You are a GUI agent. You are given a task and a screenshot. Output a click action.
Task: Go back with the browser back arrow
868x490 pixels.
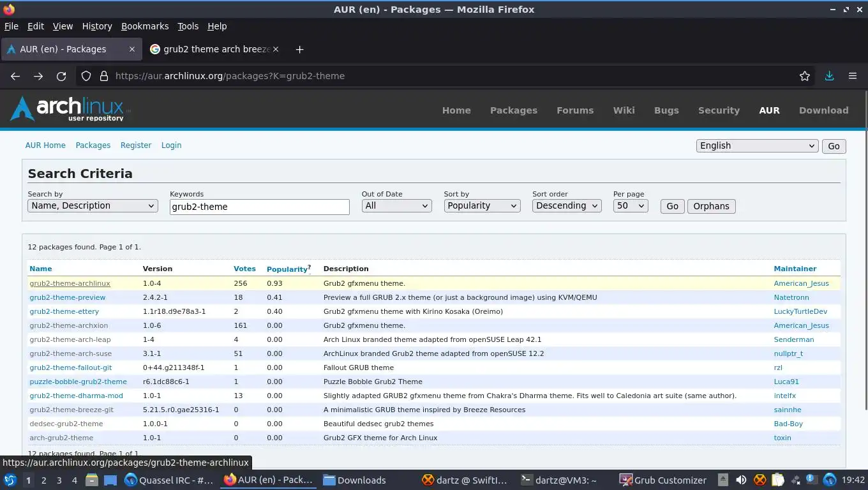(x=15, y=76)
